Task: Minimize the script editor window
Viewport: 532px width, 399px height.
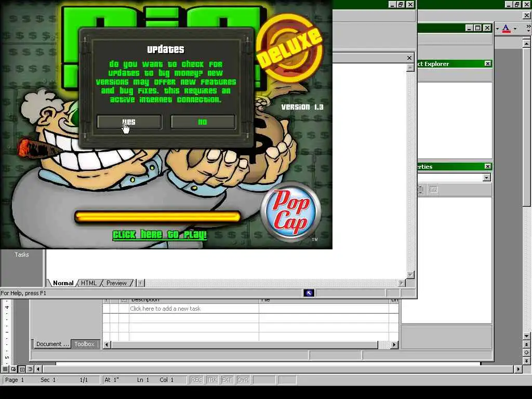Action: click(469, 28)
